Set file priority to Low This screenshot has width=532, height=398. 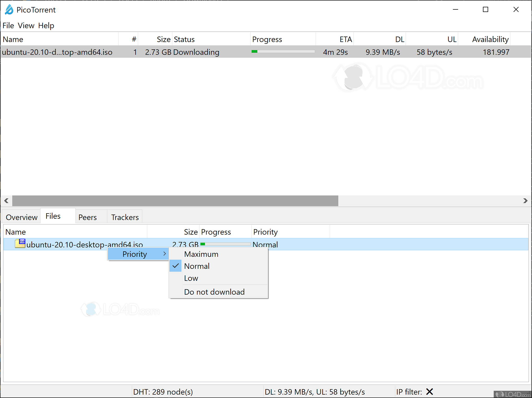[x=191, y=278]
